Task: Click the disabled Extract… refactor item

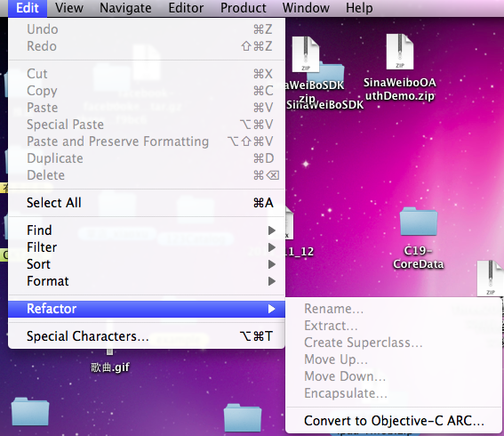Action: (394, 326)
